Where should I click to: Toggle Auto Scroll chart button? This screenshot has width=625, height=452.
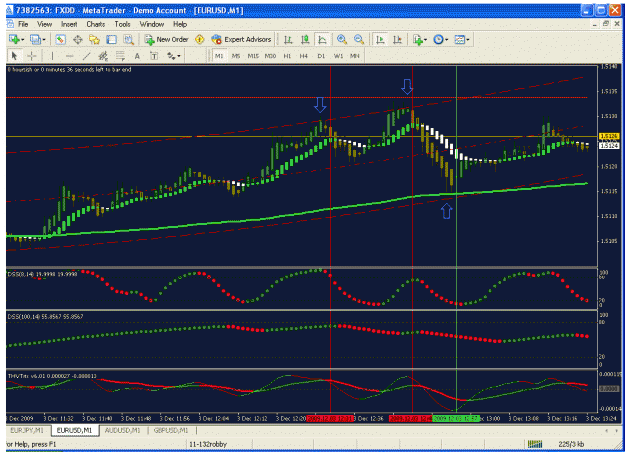(380, 39)
